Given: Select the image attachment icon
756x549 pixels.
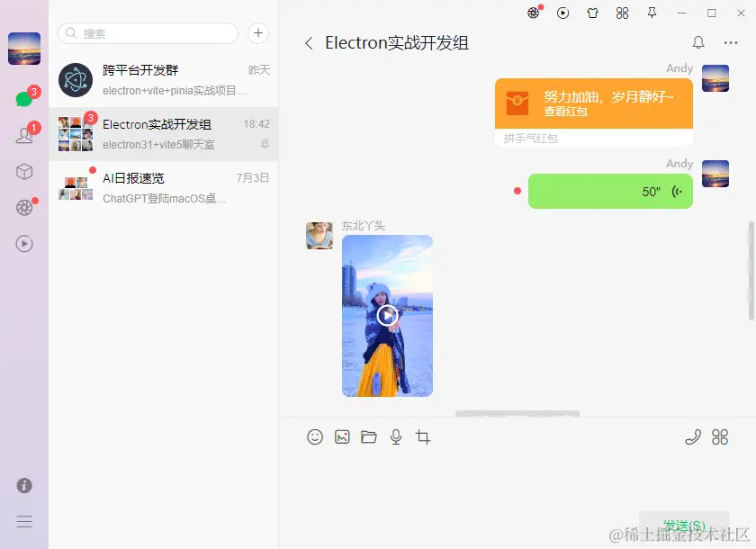Looking at the screenshot, I should pyautogui.click(x=342, y=436).
